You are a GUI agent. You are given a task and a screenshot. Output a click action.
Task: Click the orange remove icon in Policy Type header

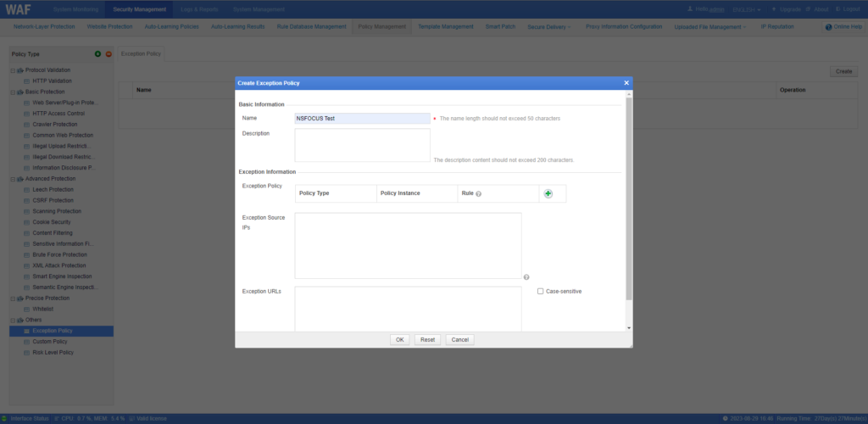point(108,54)
